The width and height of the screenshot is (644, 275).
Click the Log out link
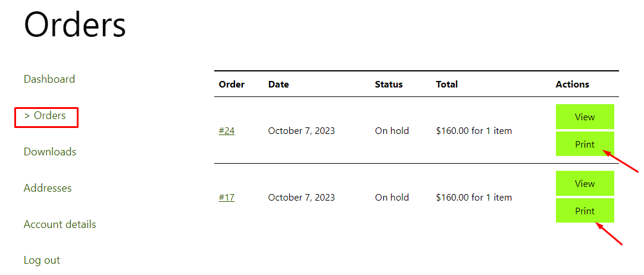coord(42,260)
